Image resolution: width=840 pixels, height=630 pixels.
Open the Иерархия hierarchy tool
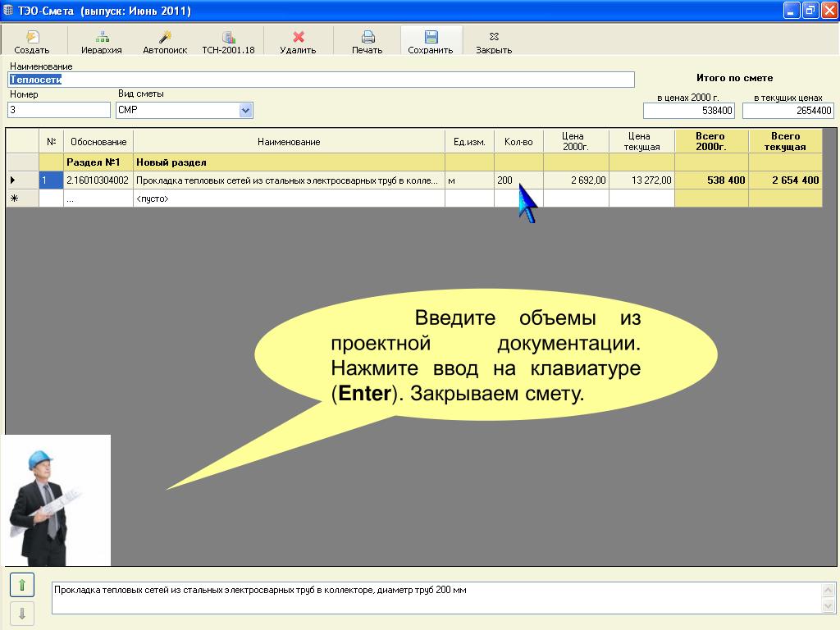(102, 37)
